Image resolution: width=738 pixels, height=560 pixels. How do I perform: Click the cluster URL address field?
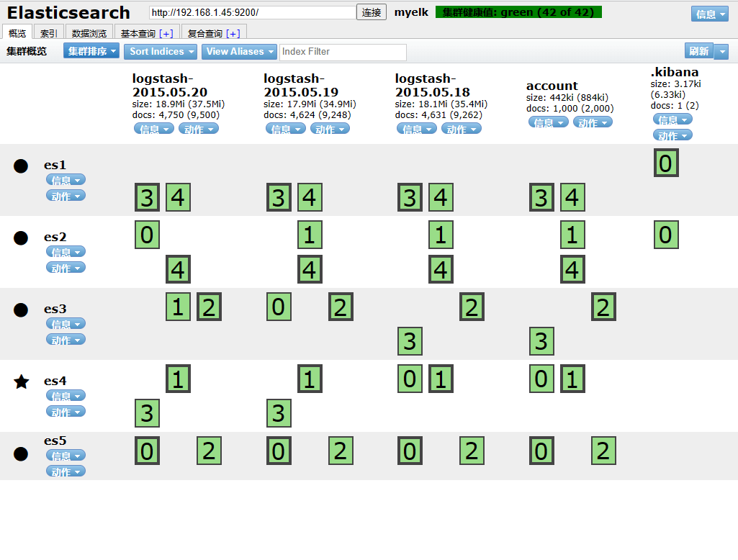(252, 13)
